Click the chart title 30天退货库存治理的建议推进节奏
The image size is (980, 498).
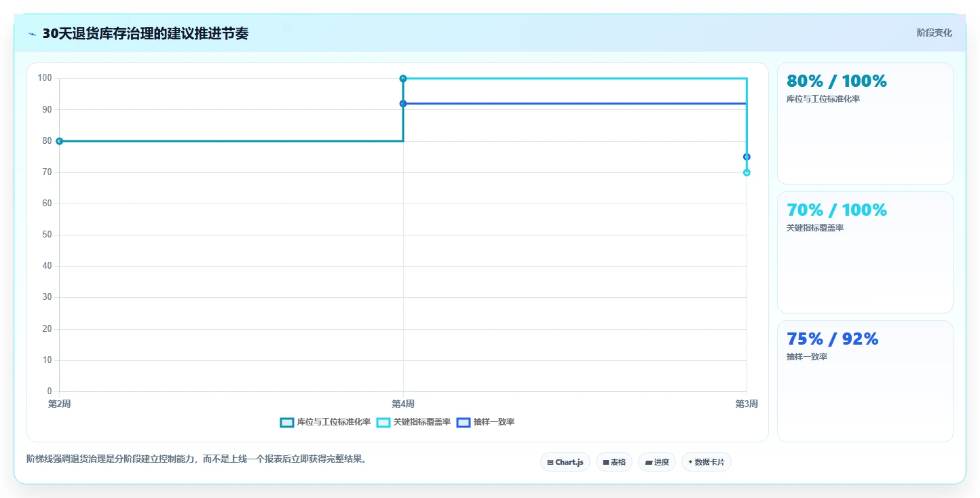[x=145, y=33]
